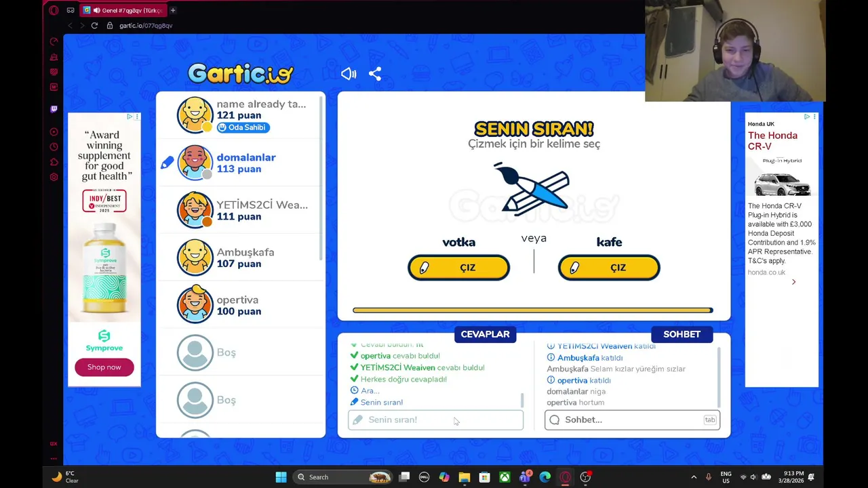Select player name already ta... avatar
The image size is (868, 488).
pyautogui.click(x=195, y=115)
